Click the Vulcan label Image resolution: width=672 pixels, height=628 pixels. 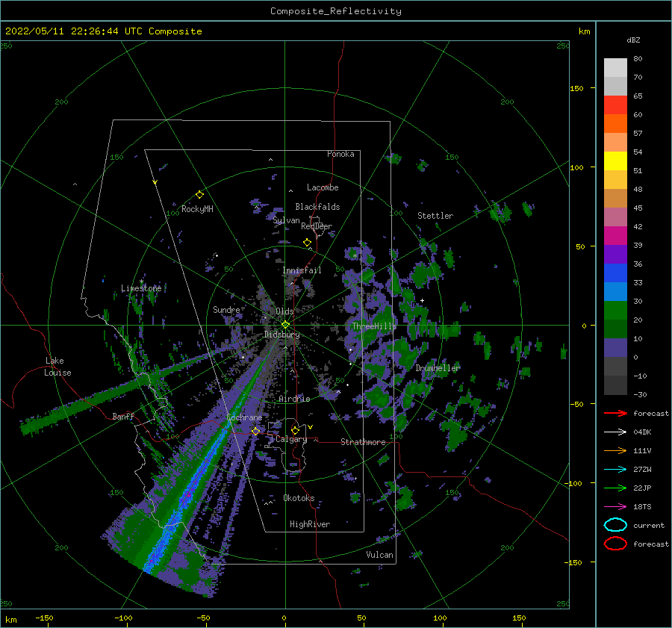380,555
